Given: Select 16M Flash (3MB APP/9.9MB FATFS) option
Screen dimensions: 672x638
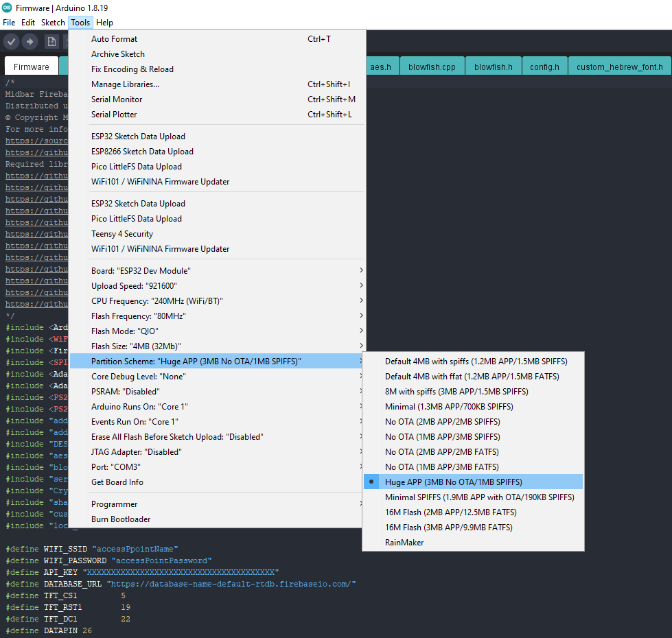Looking at the screenshot, I should click(473, 527).
